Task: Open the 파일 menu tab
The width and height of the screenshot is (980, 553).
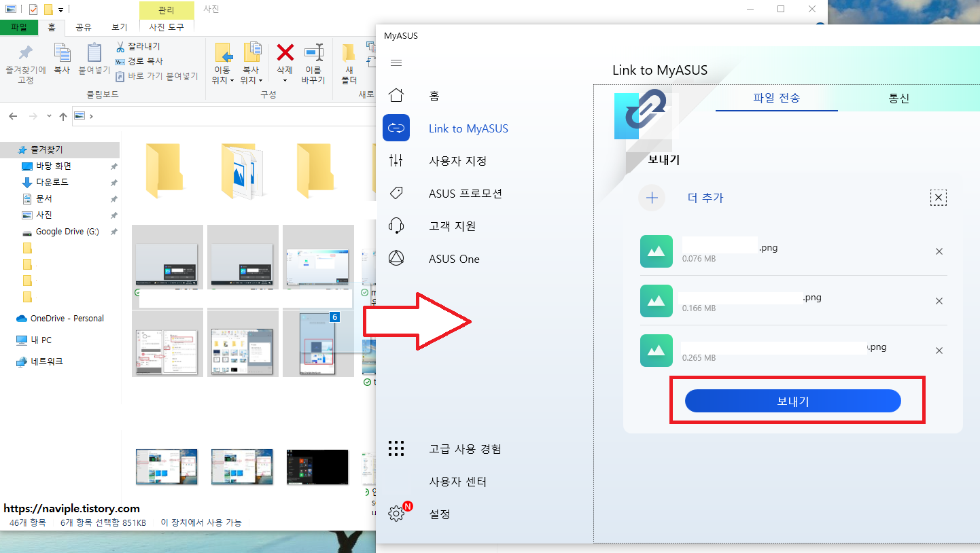Action: pos(18,27)
